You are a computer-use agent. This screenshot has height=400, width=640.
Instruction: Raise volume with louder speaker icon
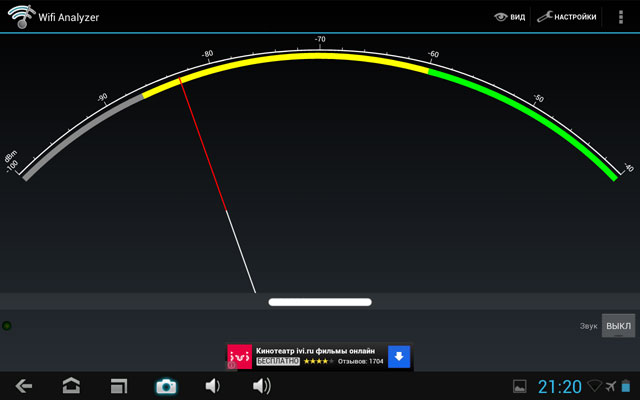tap(261, 386)
